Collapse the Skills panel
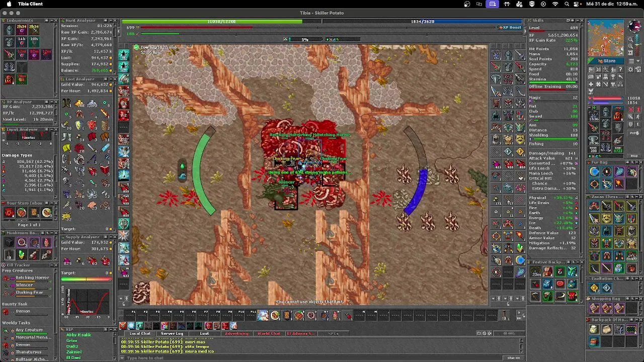 pos(577,21)
